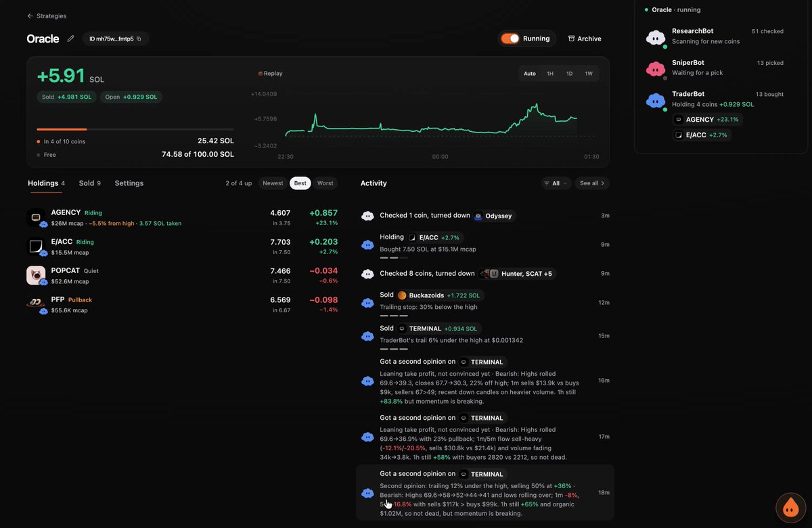Screen dimensions: 812x528
Task: Archive the Oracle strategy
Action: 585,39
